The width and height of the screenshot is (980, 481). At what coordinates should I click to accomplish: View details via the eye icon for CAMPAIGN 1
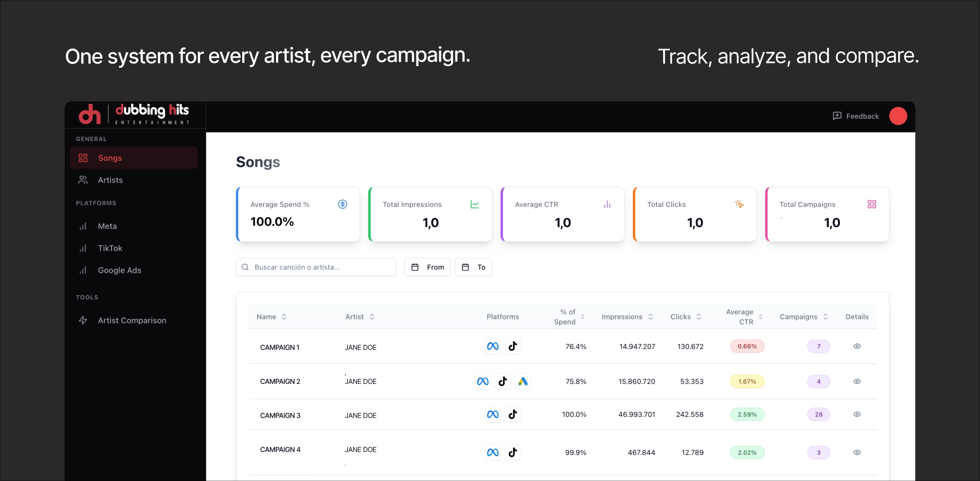point(857,346)
